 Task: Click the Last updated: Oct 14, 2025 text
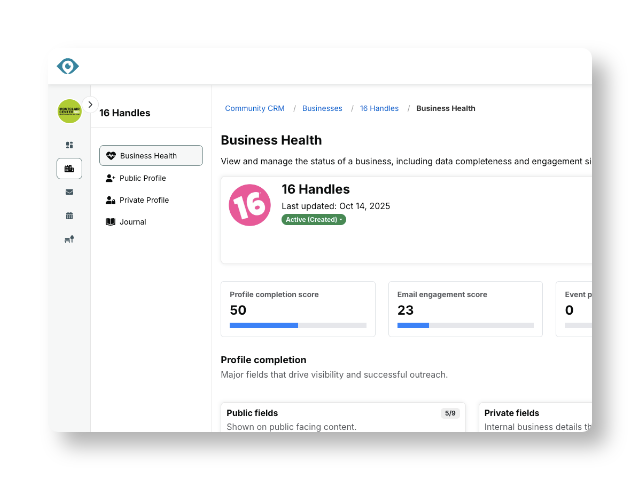coord(336,206)
